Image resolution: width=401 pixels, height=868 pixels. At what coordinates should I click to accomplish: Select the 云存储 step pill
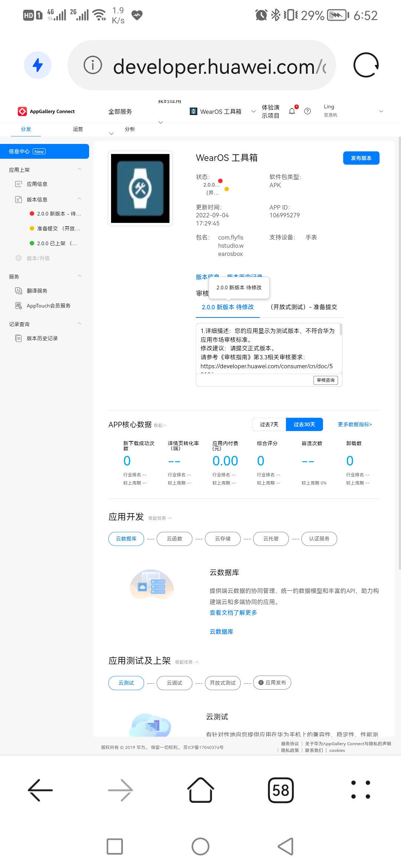pyautogui.click(x=223, y=539)
